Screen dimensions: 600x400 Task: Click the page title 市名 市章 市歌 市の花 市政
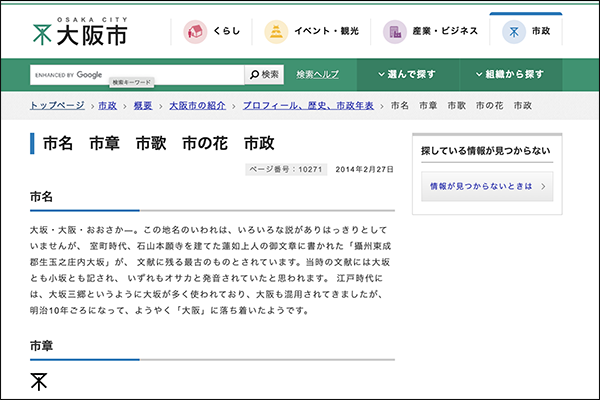point(159,144)
